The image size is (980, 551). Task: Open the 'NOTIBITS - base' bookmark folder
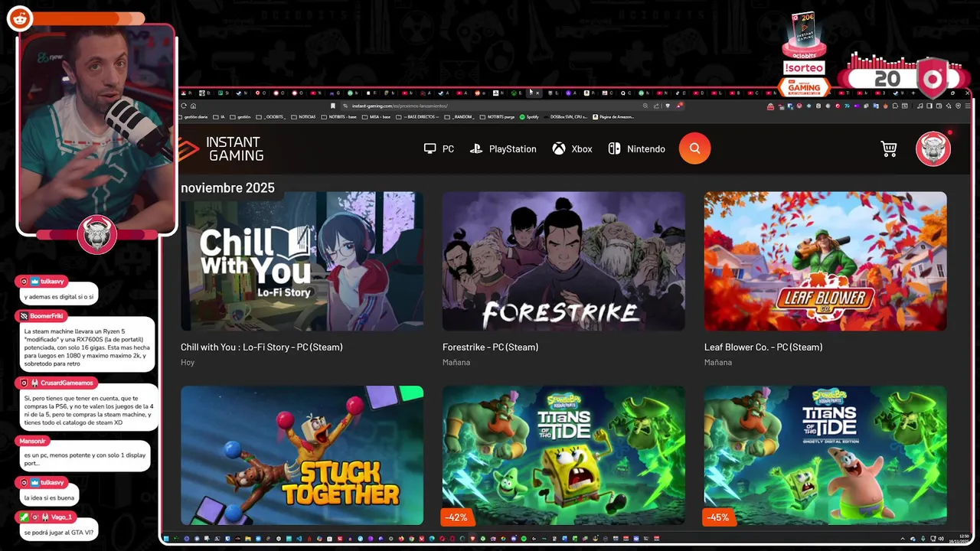339,117
